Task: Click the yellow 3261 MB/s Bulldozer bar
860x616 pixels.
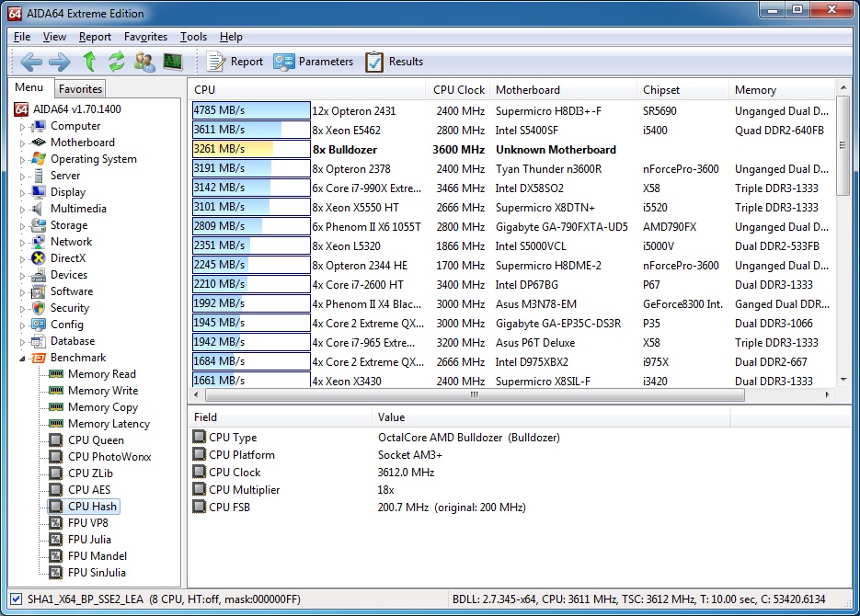Action: click(x=251, y=149)
